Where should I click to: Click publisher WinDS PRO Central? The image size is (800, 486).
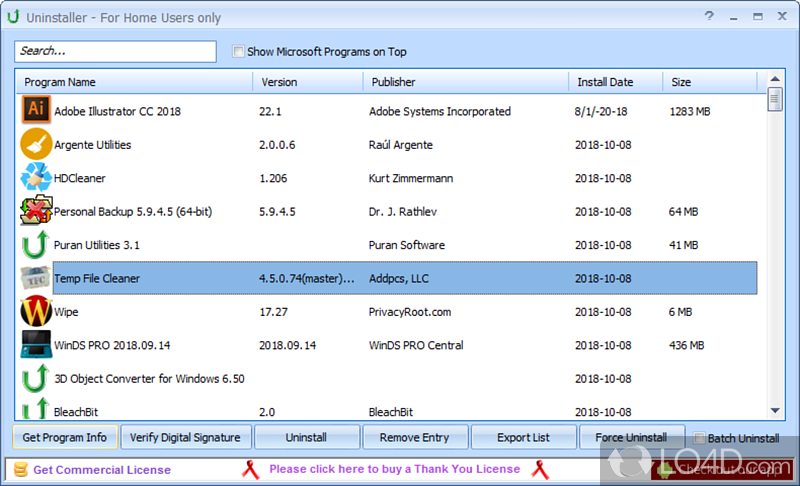coord(416,345)
